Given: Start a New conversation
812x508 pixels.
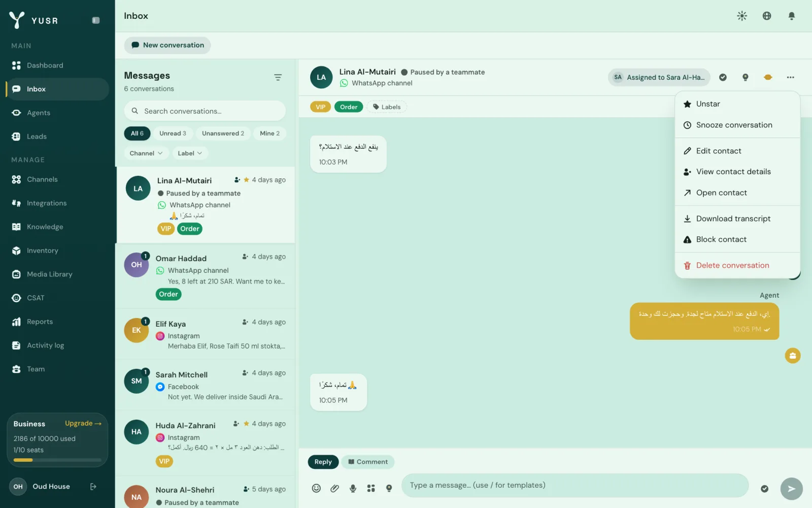Looking at the screenshot, I should 167,45.
